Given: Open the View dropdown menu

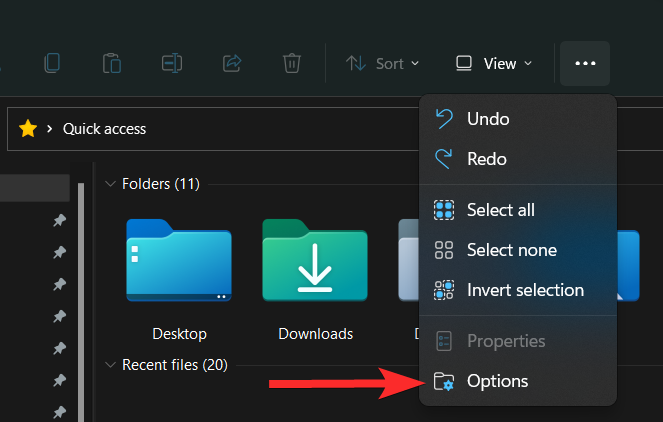Looking at the screenshot, I should tap(494, 63).
